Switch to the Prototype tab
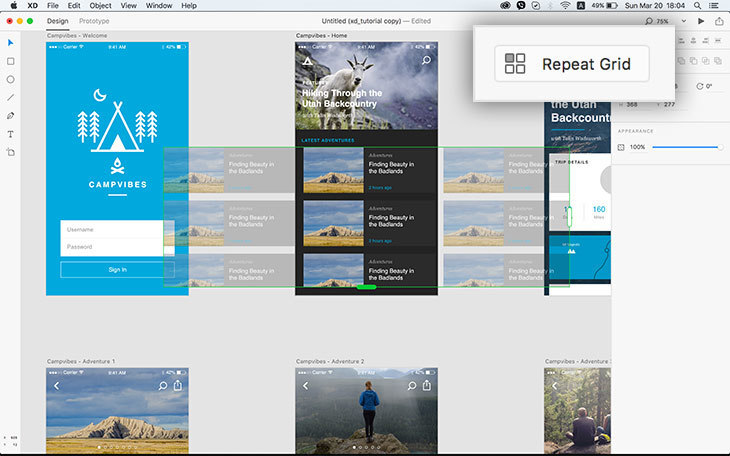Image resolution: width=730 pixels, height=456 pixels. click(x=94, y=21)
